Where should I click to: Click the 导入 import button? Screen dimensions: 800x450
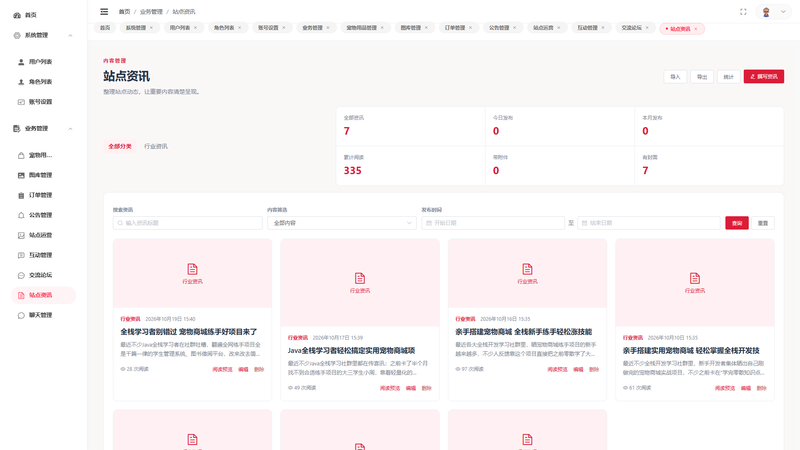[x=676, y=77]
